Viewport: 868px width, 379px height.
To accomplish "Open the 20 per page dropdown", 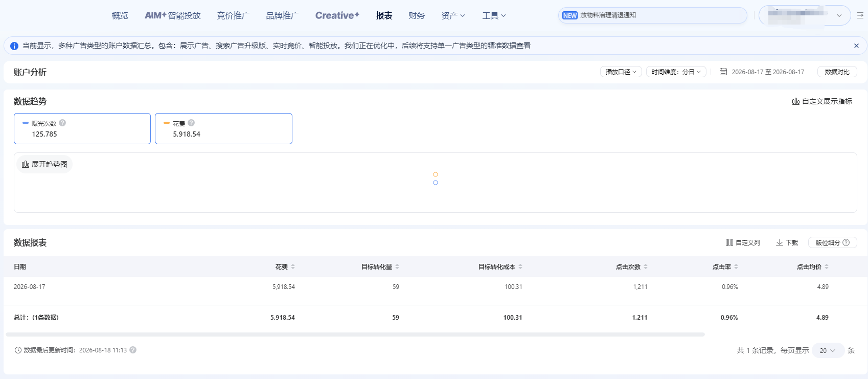I will click(828, 350).
